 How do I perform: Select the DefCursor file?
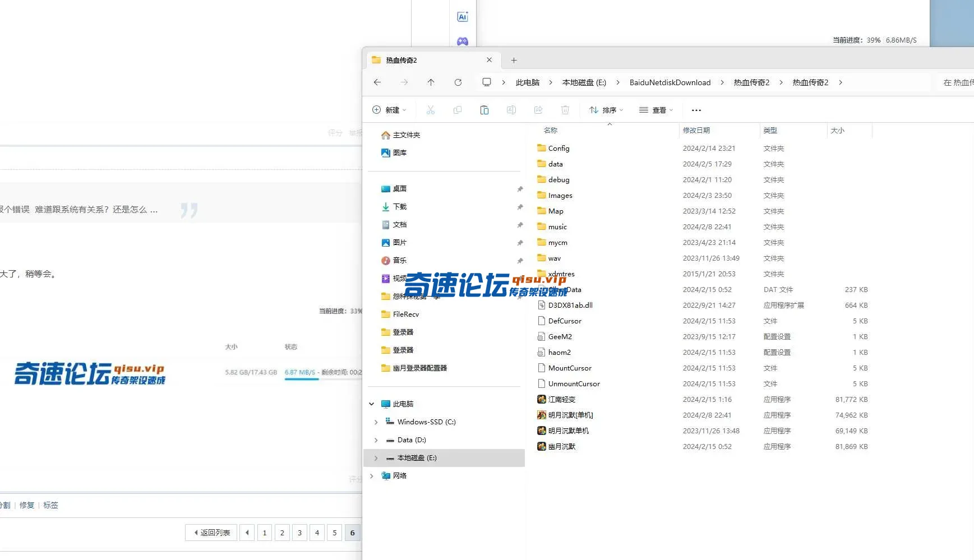click(559, 321)
